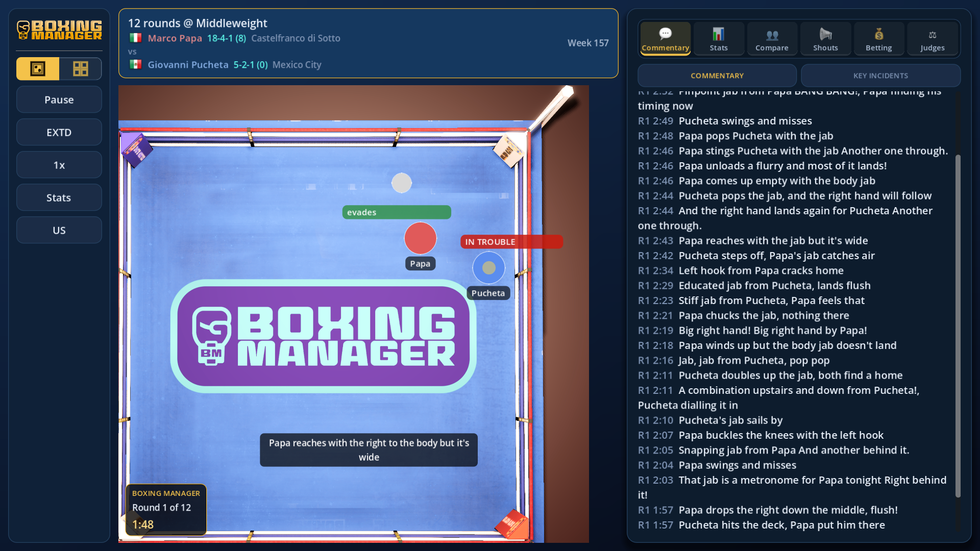980x551 pixels.
Task: Open the Commentary tab speech bubble icon
Action: click(x=665, y=34)
